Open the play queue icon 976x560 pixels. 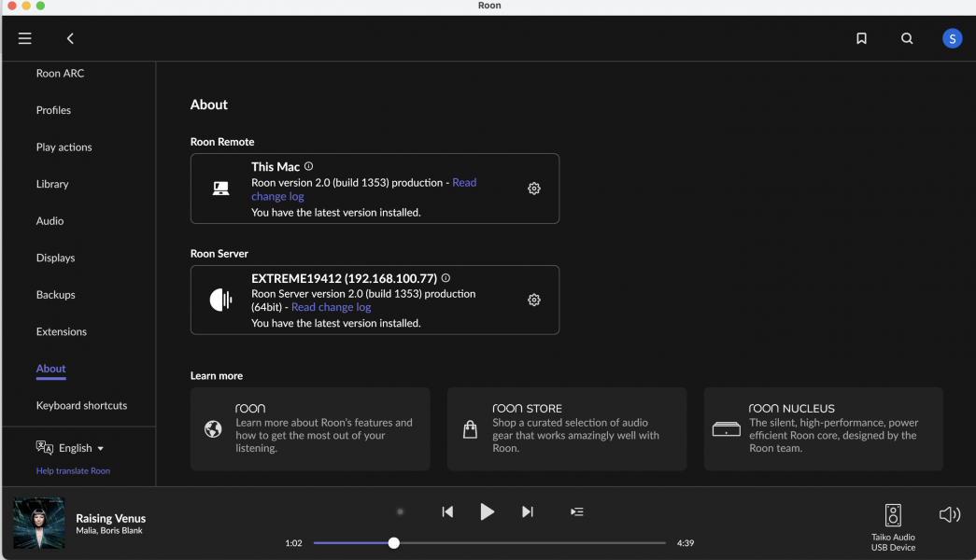coord(577,511)
